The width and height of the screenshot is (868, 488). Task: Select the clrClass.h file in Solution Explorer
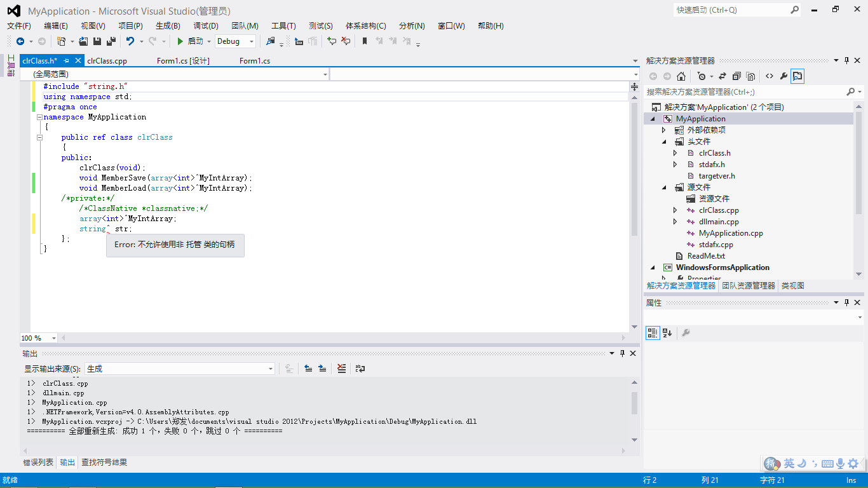click(715, 153)
